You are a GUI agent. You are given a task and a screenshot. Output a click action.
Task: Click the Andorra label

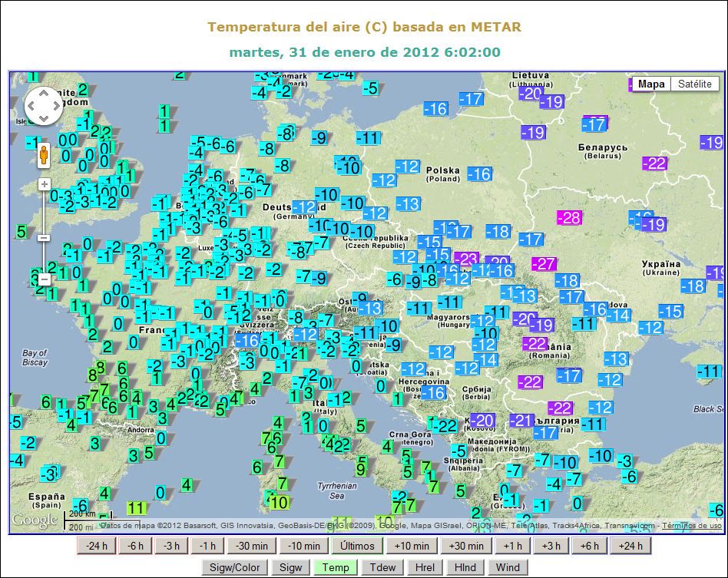click(x=141, y=430)
